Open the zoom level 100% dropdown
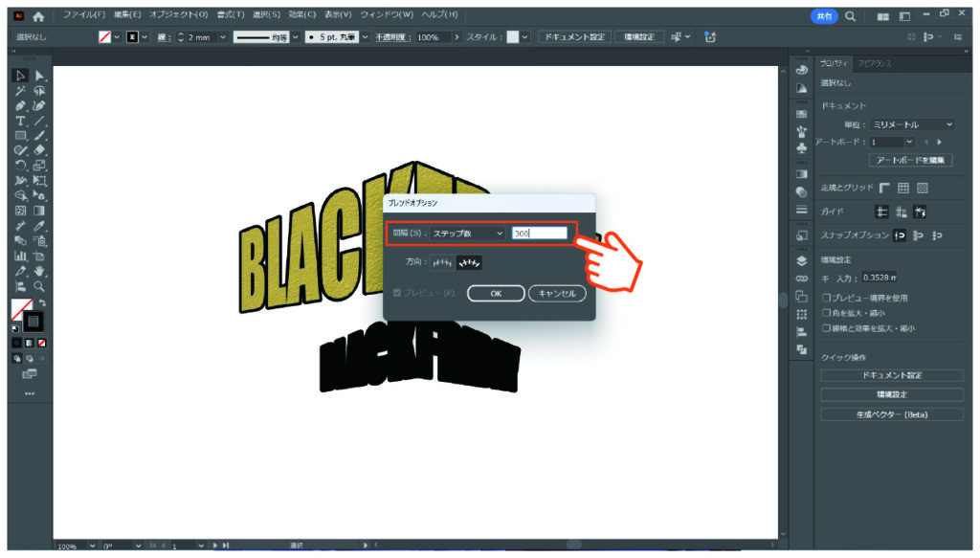Screen dimensions: 980x558 (x=92, y=546)
